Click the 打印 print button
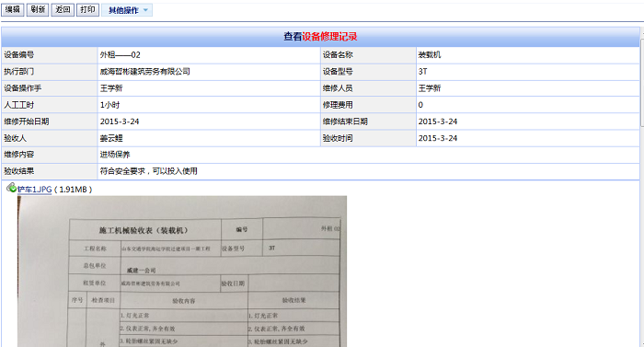 (87, 9)
